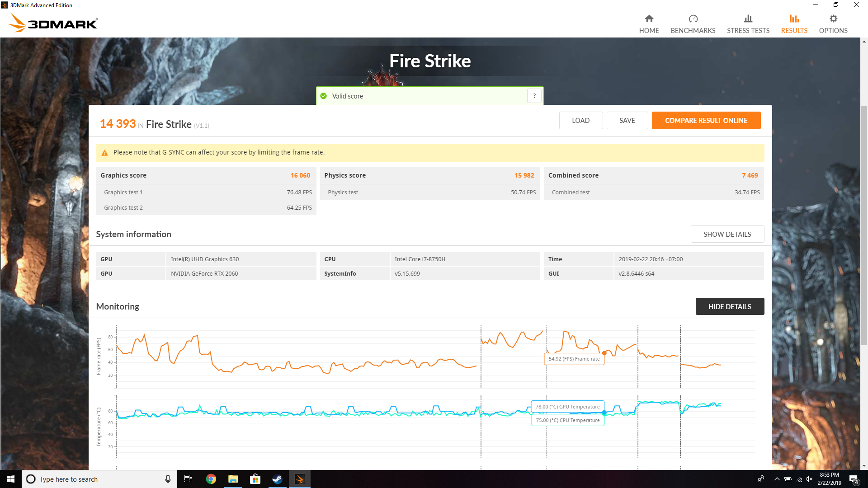The image size is (868, 488).
Task: Click Intel(R) UHD Graphics 630 entry
Action: click(x=205, y=259)
